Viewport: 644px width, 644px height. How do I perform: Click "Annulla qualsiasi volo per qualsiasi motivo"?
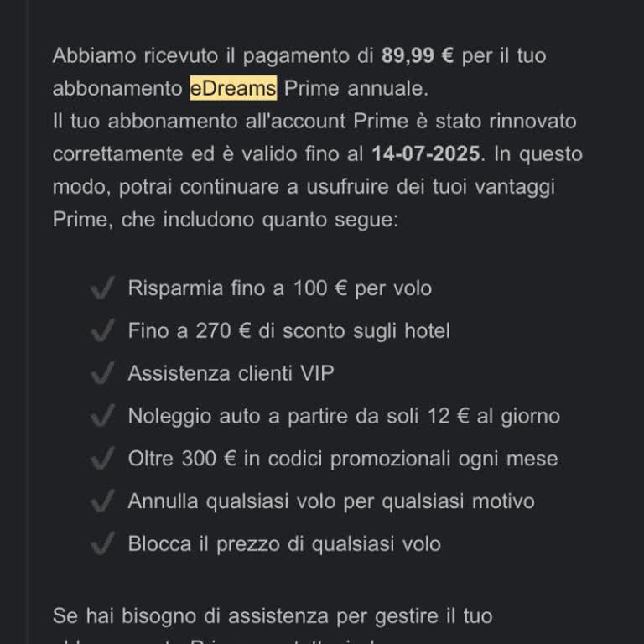click(330, 501)
